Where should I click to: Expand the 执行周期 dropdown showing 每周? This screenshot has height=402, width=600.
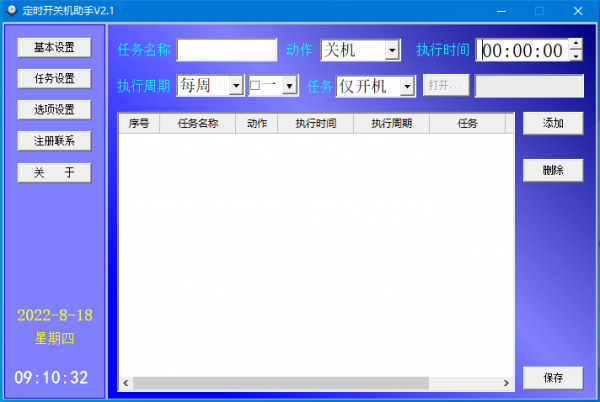(236, 86)
